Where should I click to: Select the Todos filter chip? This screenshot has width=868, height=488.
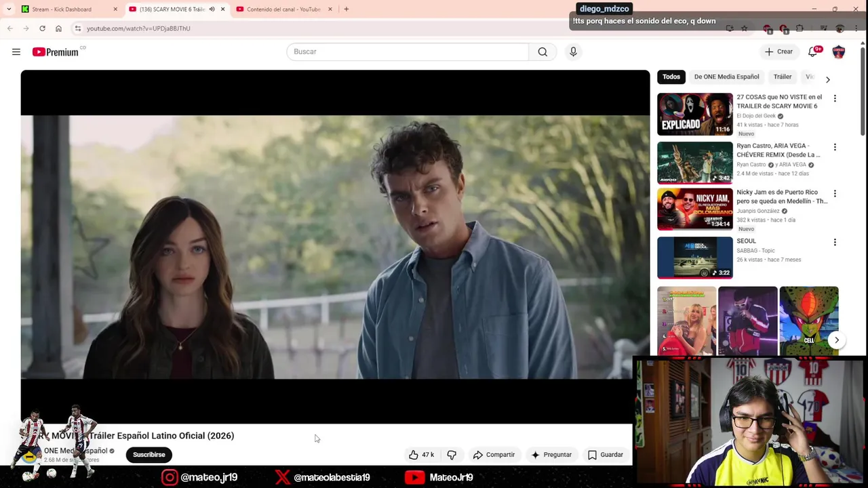pos(671,77)
